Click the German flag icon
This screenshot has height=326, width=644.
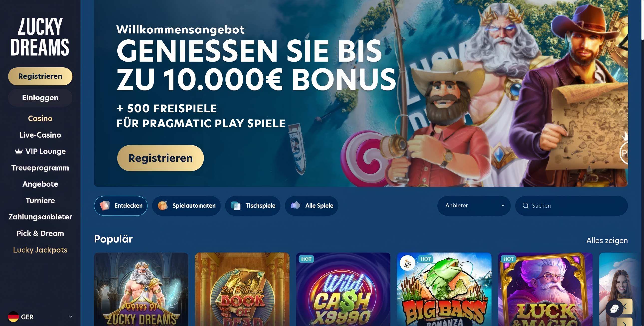tap(13, 317)
